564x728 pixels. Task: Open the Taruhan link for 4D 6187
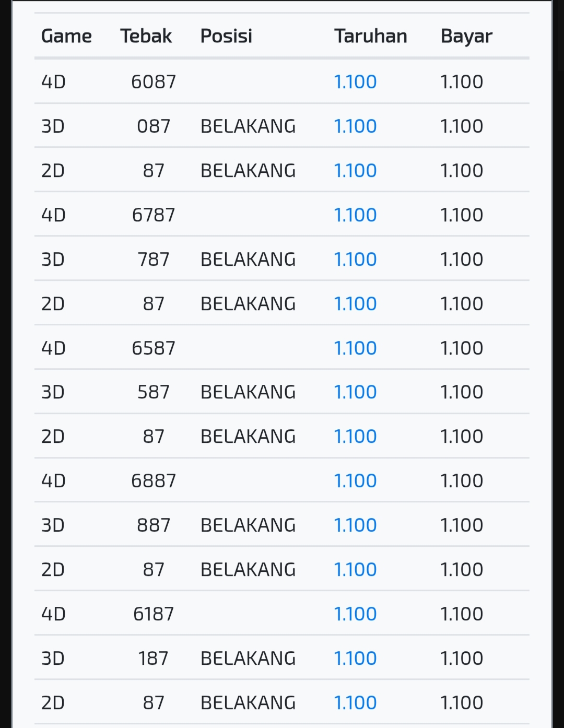(x=355, y=614)
